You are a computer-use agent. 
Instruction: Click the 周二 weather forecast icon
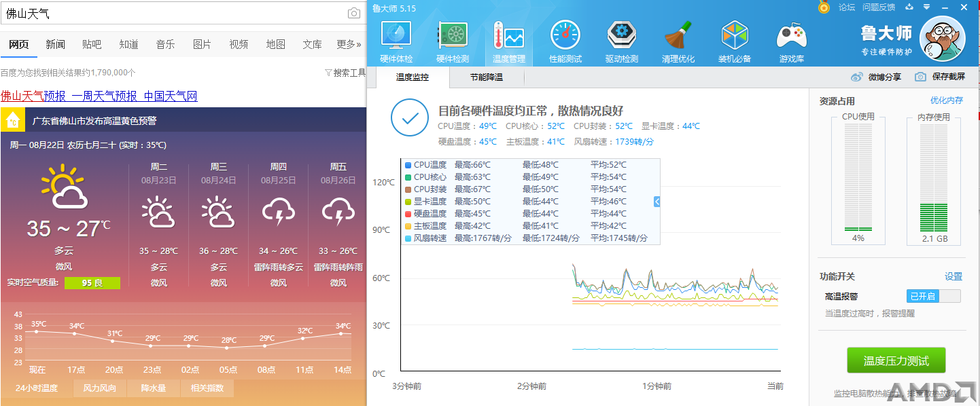point(158,211)
